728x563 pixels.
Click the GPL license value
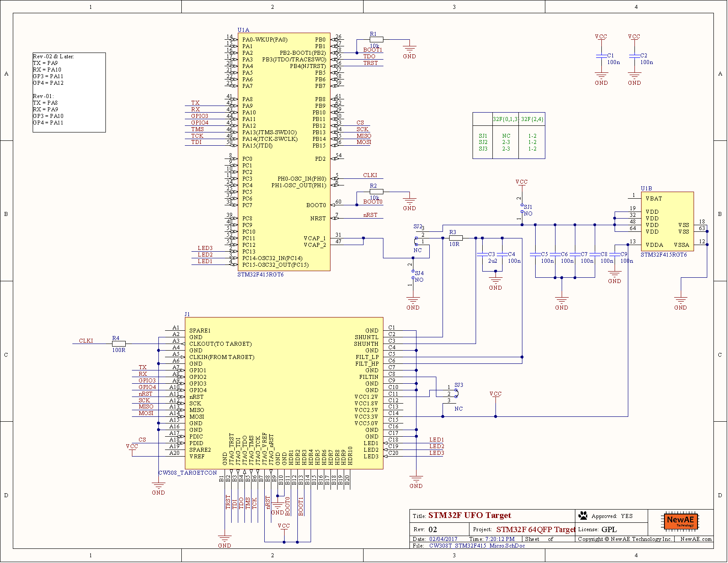coord(609,529)
